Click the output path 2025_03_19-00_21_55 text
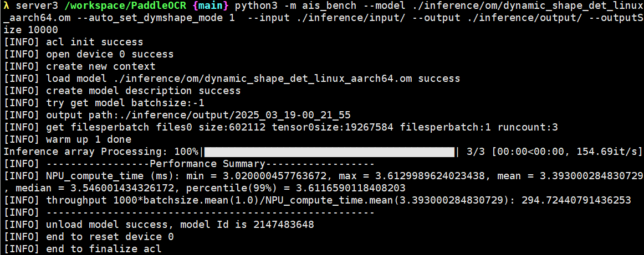644x255 pixels. (292, 115)
